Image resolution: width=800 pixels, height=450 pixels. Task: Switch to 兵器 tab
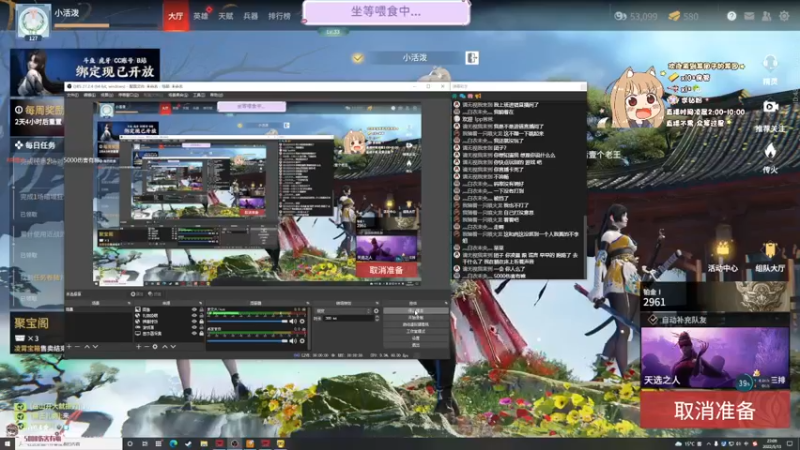coord(251,16)
